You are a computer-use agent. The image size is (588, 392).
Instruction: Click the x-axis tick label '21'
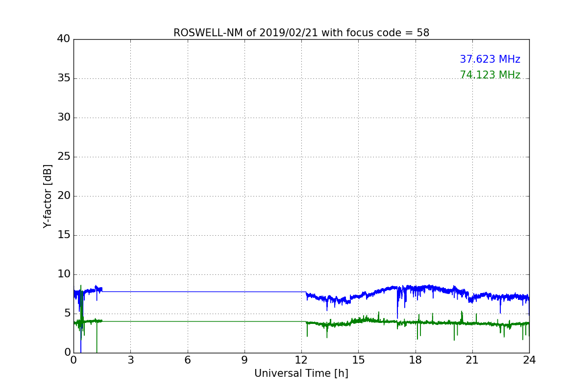(472, 360)
